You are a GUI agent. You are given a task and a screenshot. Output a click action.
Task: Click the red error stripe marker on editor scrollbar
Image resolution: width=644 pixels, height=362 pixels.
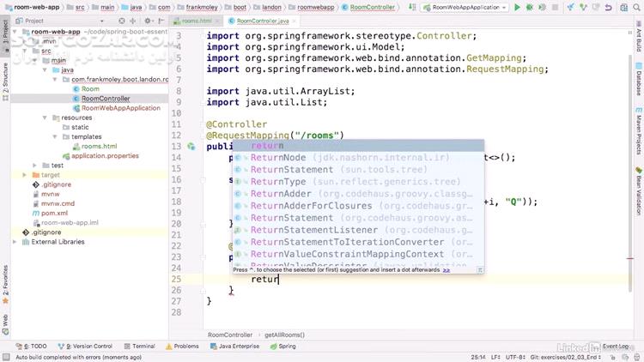(x=630, y=258)
